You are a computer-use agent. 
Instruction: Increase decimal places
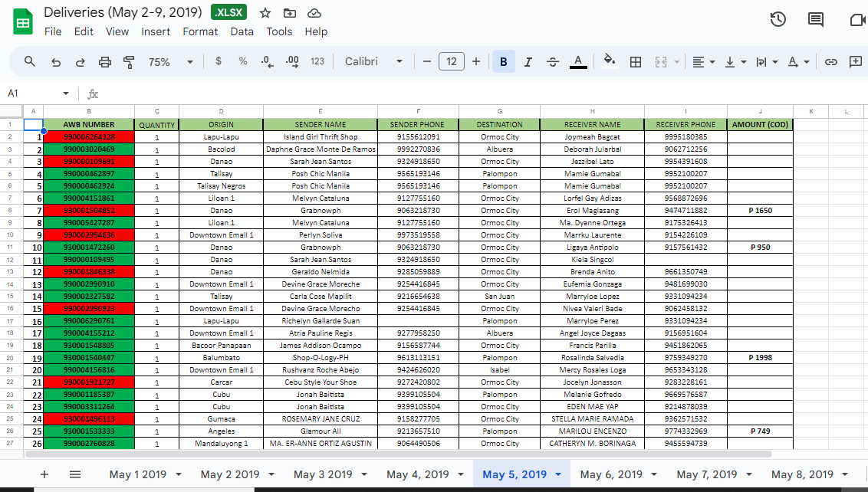[292, 61]
